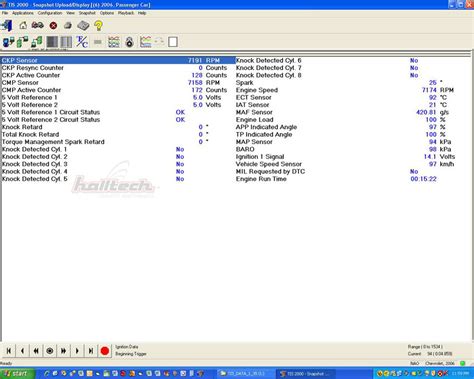The image size is (474, 379).
Task: Click the first green device transfer icon
Action: point(23,42)
